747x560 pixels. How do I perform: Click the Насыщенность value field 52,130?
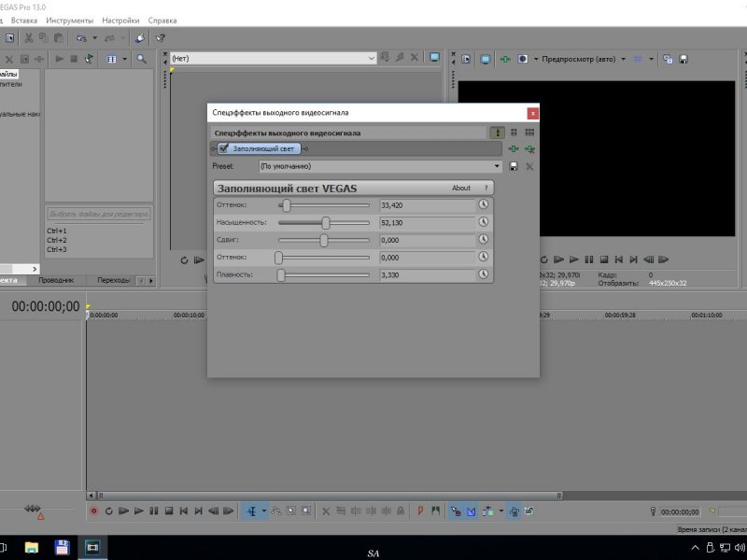[427, 223]
